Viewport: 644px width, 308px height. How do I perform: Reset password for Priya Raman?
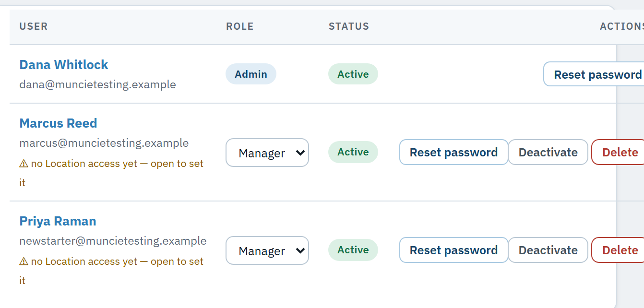tap(453, 250)
